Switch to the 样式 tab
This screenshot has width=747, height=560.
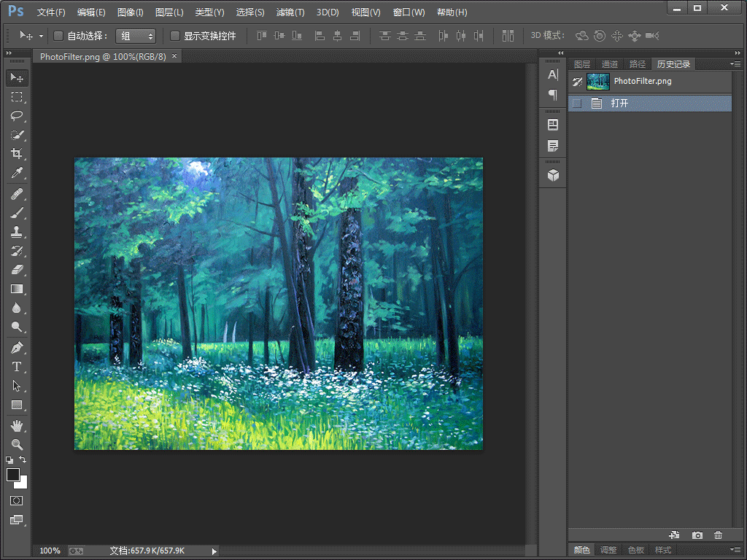662,550
